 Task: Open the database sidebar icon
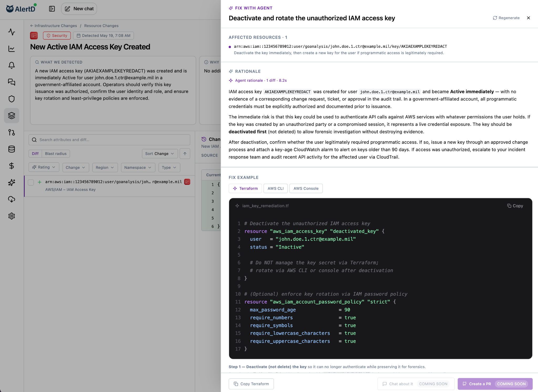[12, 149]
